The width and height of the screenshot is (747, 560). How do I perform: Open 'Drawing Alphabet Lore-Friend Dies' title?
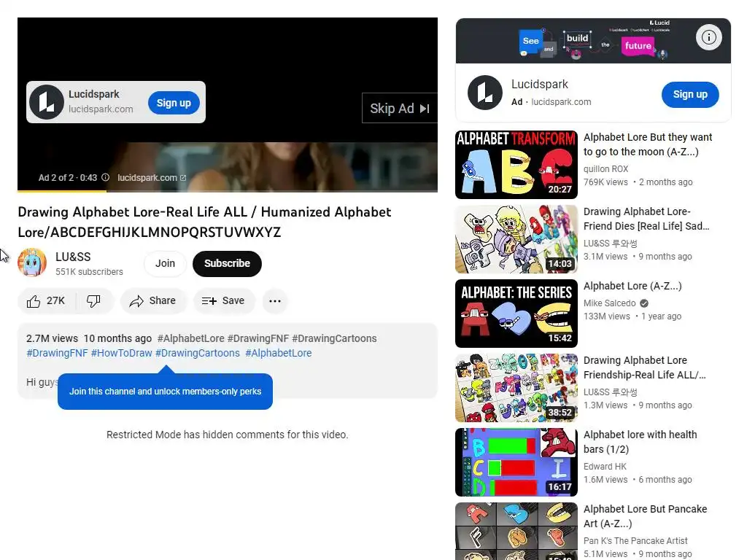point(646,219)
